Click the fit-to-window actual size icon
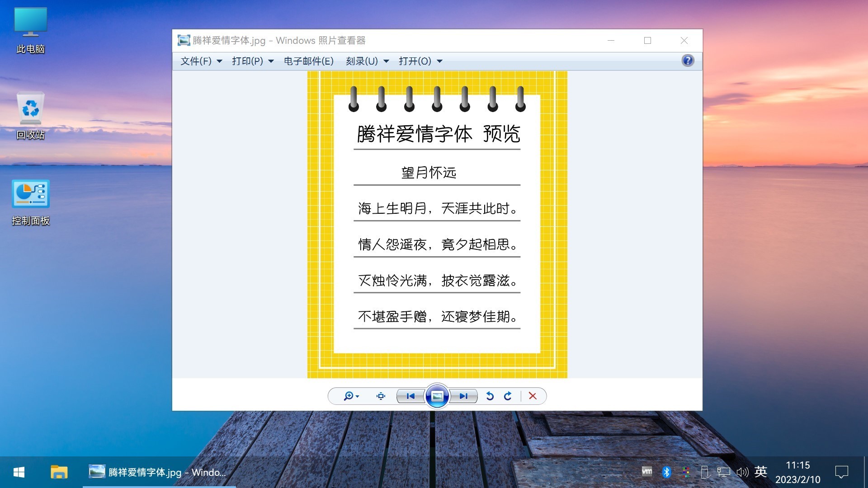The height and width of the screenshot is (488, 868). tap(381, 396)
